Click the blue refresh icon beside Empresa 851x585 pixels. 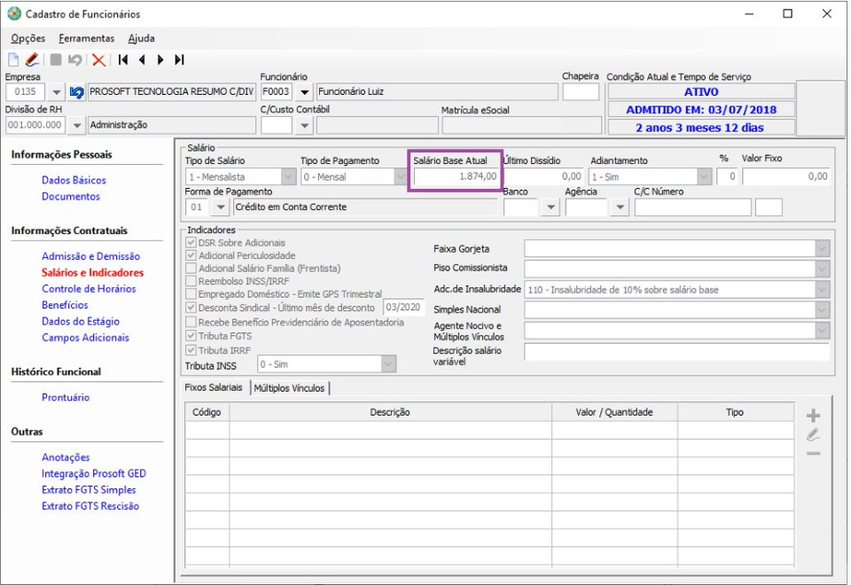point(76,92)
